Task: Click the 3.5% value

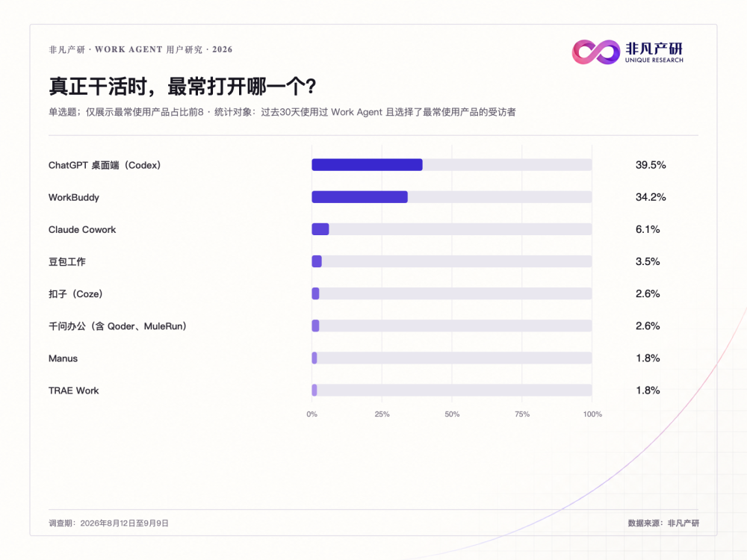Action: coord(648,261)
